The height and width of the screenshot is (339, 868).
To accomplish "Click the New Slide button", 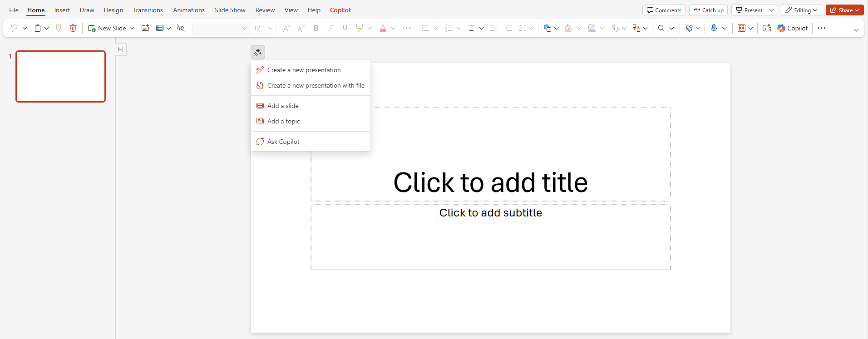I will tap(107, 28).
